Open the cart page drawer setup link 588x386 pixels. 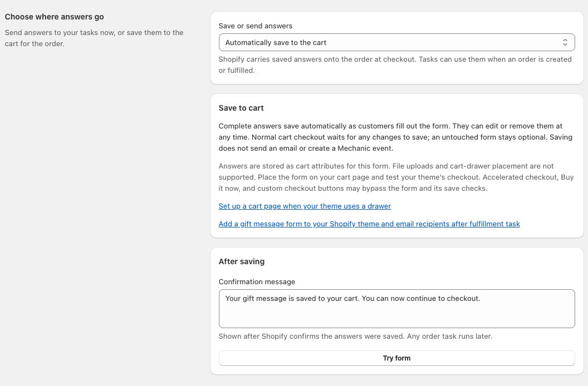(305, 206)
